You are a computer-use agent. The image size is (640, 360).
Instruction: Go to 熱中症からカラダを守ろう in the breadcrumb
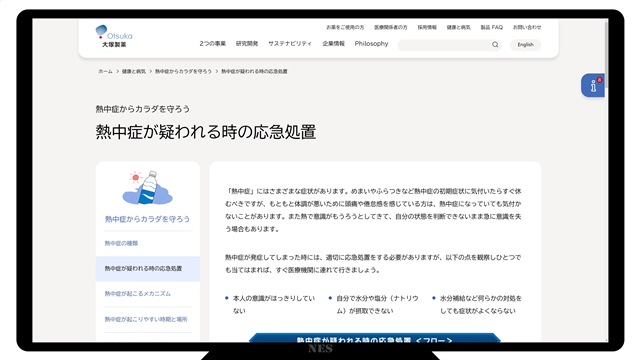coord(183,71)
